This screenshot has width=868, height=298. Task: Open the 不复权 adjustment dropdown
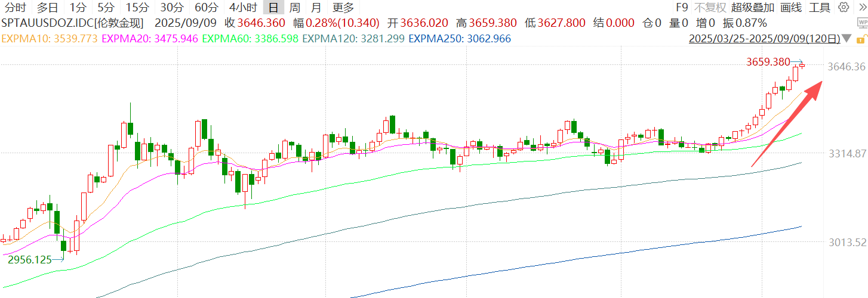(x=710, y=8)
